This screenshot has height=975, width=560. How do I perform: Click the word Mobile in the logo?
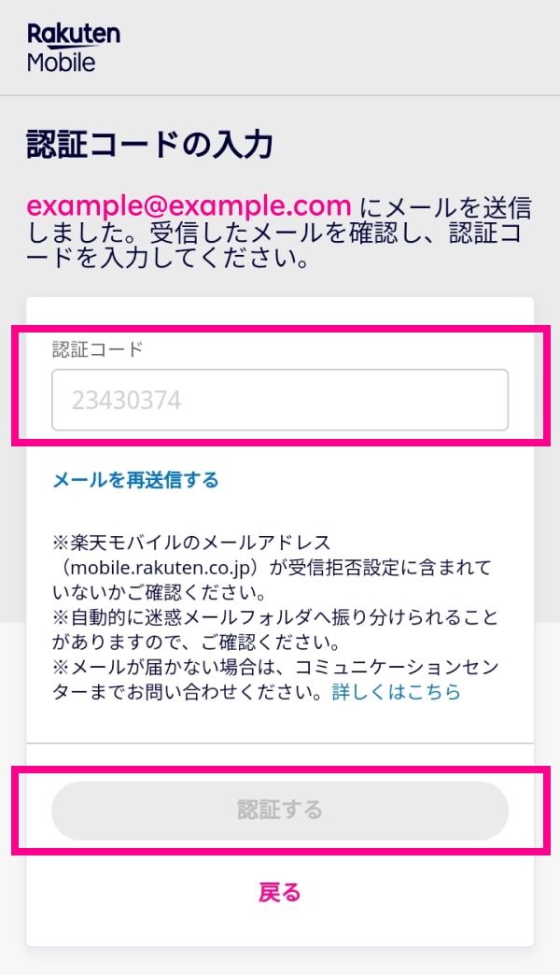pyautogui.click(x=61, y=63)
